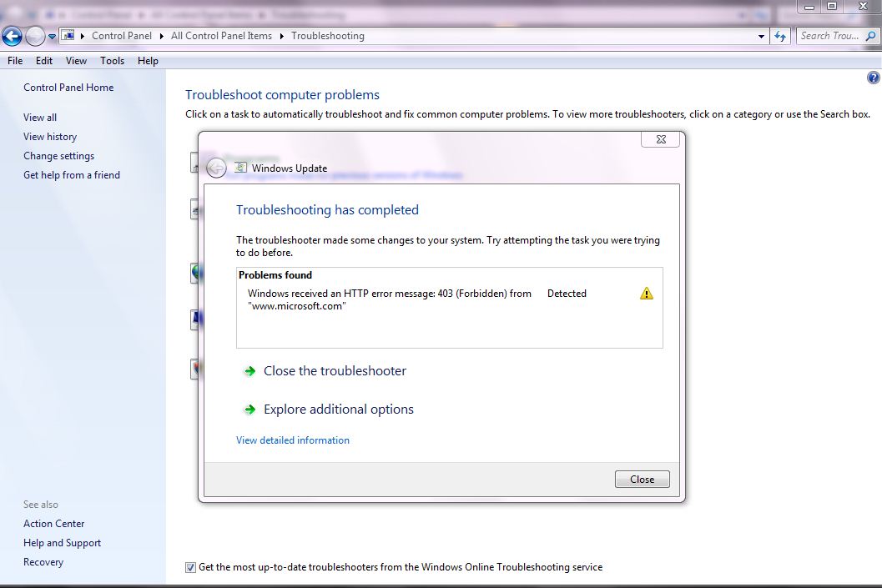882x588 pixels.
Task: Expand the arrow after All Control Panel Items
Action: (x=282, y=36)
